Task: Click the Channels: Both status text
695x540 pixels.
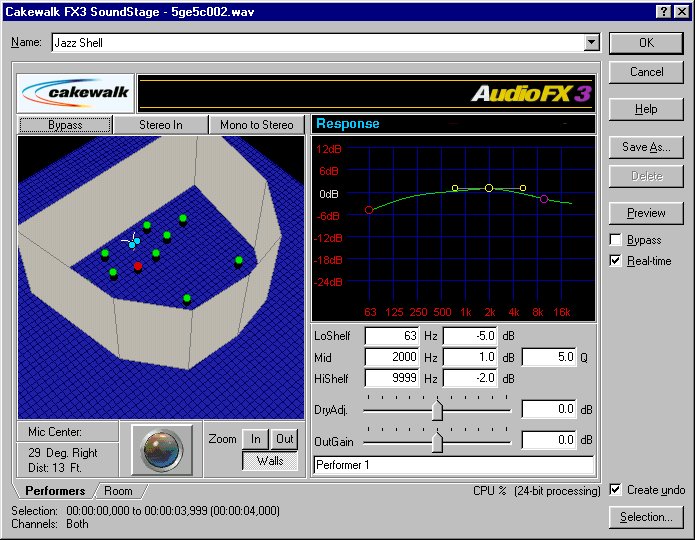Action: click(50, 524)
